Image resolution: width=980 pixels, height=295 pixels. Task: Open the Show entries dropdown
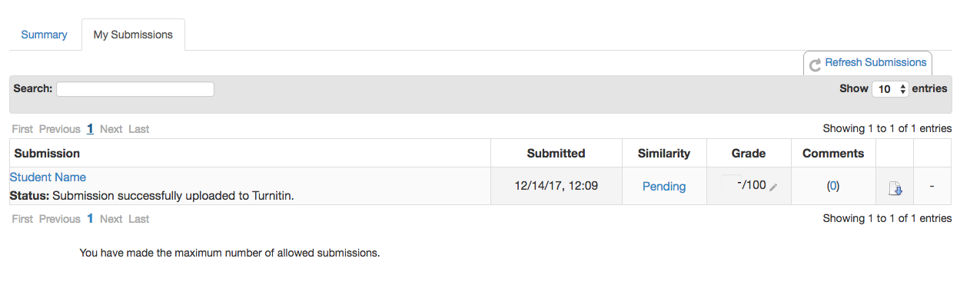[890, 89]
